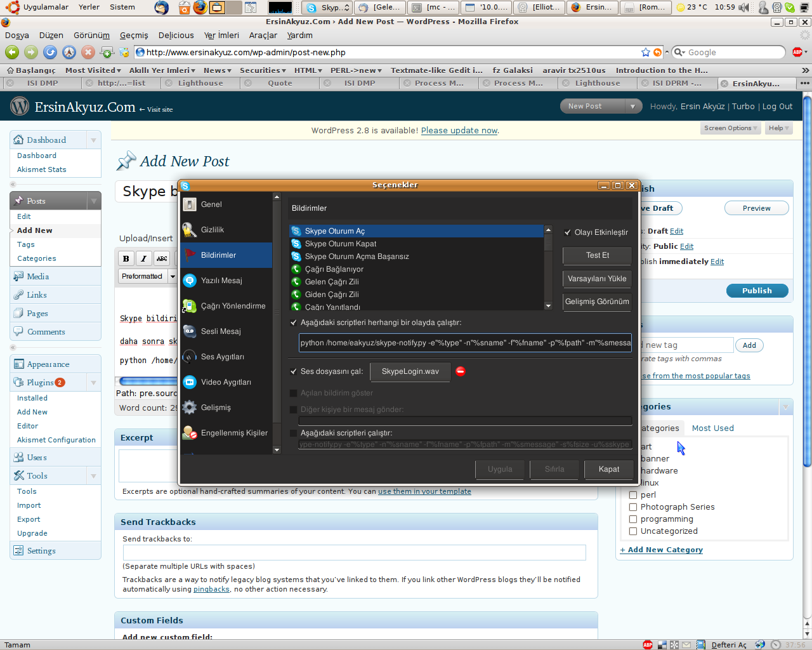Image resolution: width=812 pixels, height=650 pixels.
Task: Click the Firefox forward arrow button
Action: pyautogui.click(x=31, y=52)
